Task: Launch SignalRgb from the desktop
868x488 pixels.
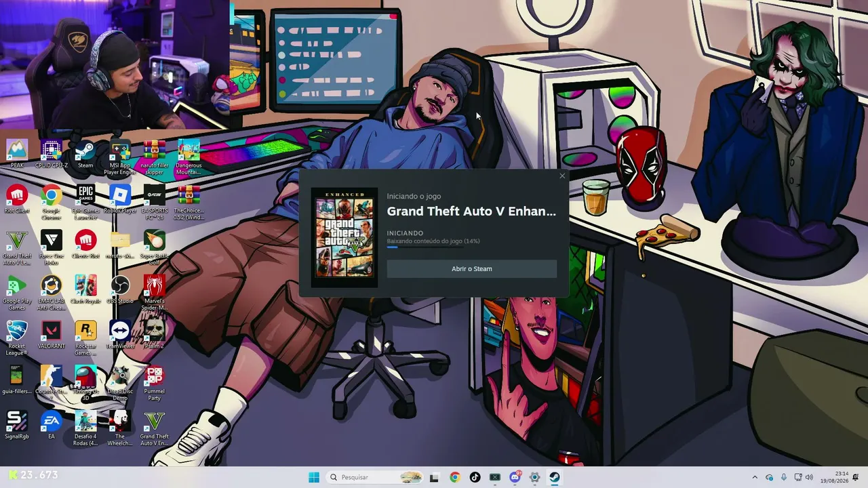Action: click(17, 426)
